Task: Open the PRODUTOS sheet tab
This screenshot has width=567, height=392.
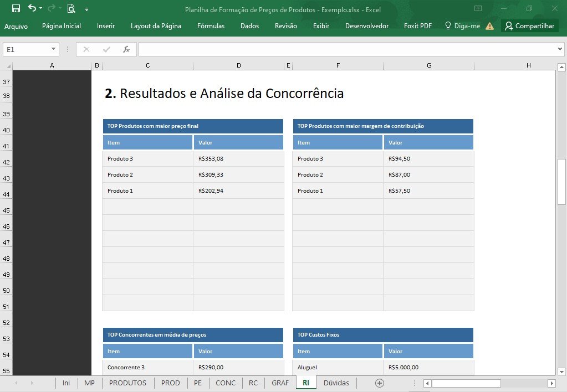Action: (127, 383)
